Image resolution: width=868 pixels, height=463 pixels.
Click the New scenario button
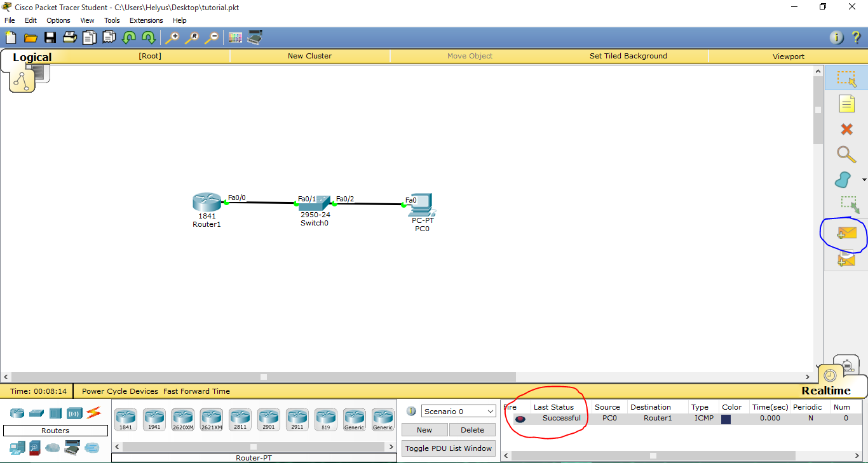(x=424, y=430)
